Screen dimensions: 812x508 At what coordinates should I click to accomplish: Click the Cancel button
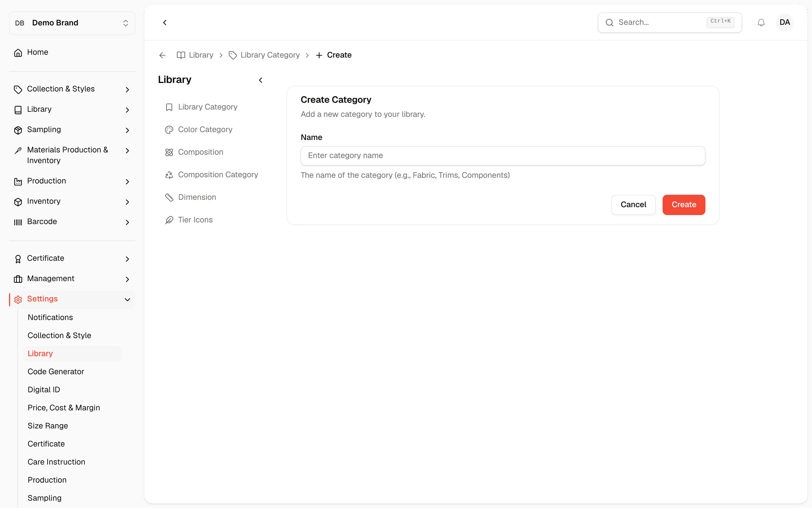[x=633, y=205]
